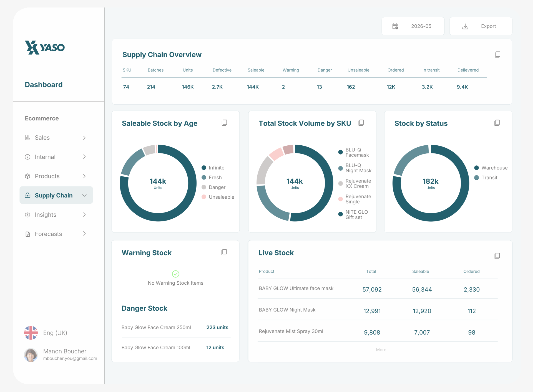Image resolution: width=533 pixels, height=392 pixels.
Task: Expand the Forecasts menu chevron
Action: click(84, 234)
